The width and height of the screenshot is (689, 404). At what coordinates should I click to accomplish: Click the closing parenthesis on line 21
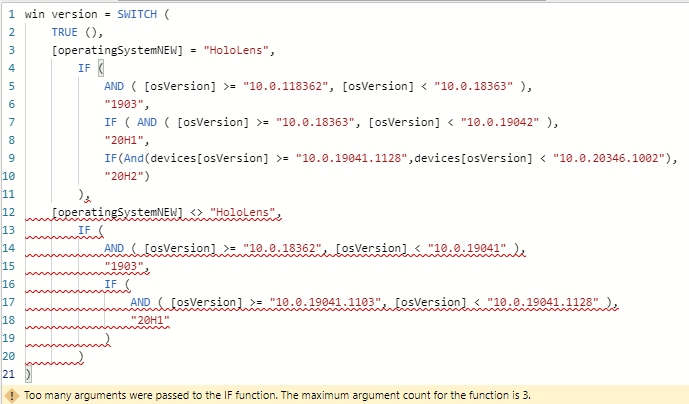pyautogui.click(x=28, y=375)
